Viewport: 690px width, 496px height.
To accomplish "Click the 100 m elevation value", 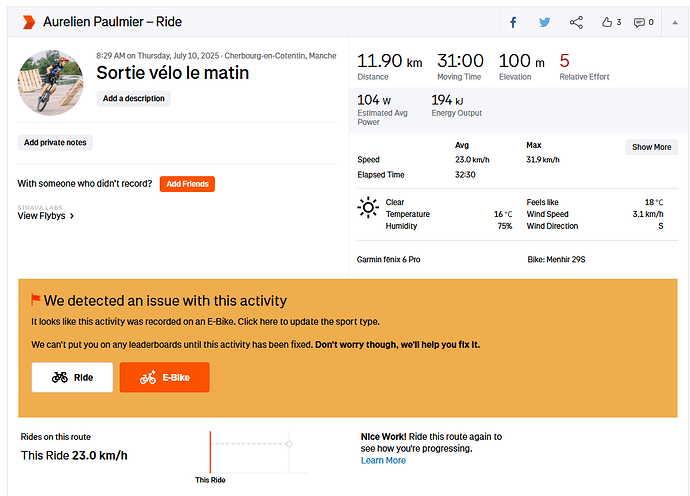I will 521,61.
